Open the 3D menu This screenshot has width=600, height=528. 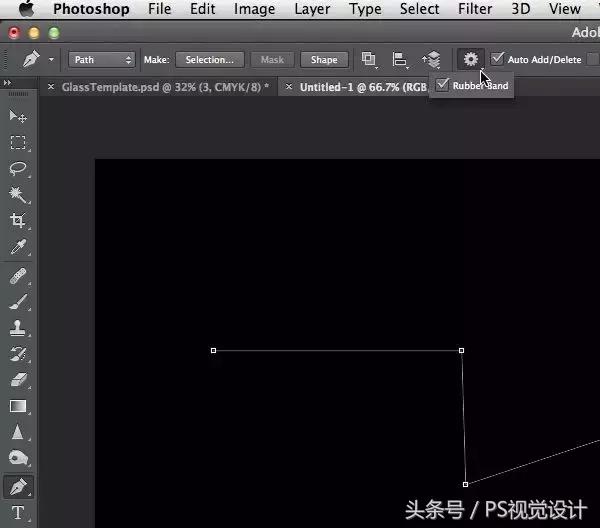point(521,9)
